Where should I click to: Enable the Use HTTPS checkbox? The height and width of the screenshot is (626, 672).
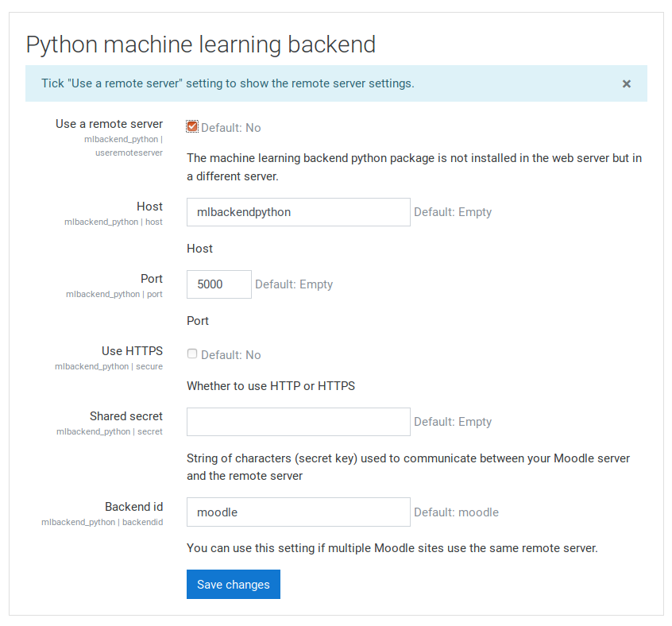[192, 354]
